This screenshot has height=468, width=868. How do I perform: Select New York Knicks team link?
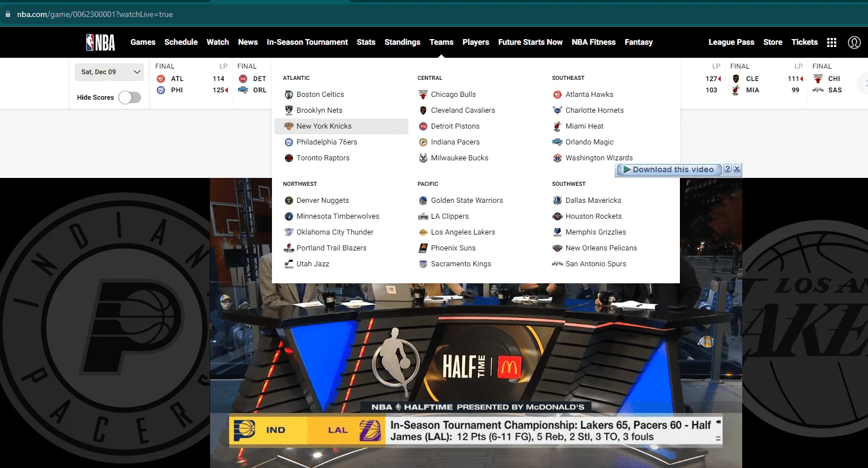(x=341, y=126)
